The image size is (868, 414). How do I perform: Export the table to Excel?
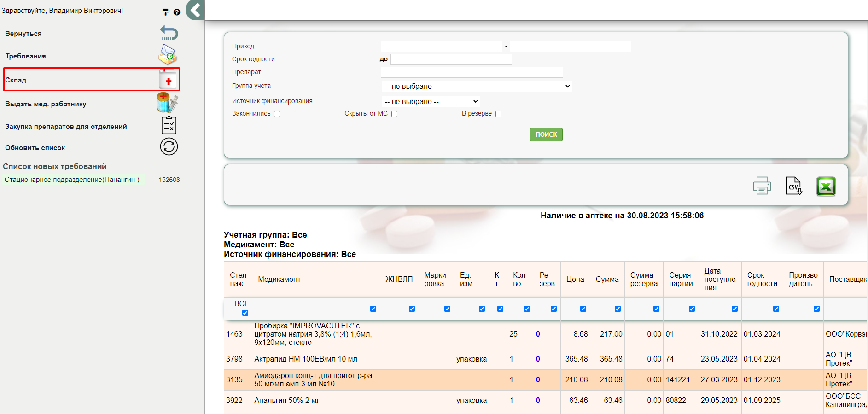826,187
